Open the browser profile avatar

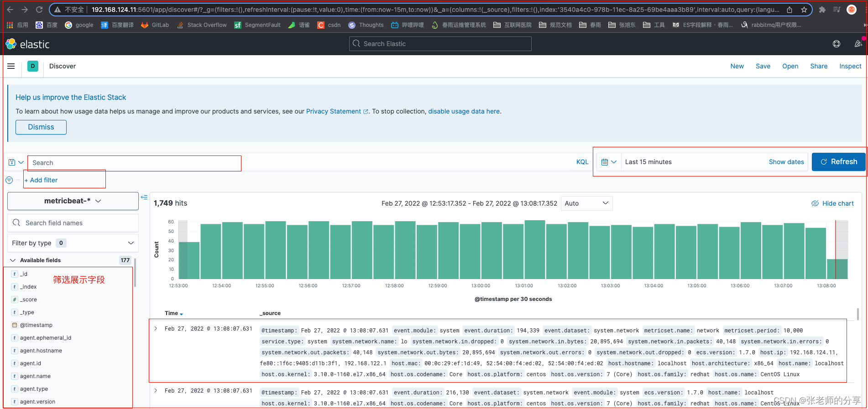point(851,10)
